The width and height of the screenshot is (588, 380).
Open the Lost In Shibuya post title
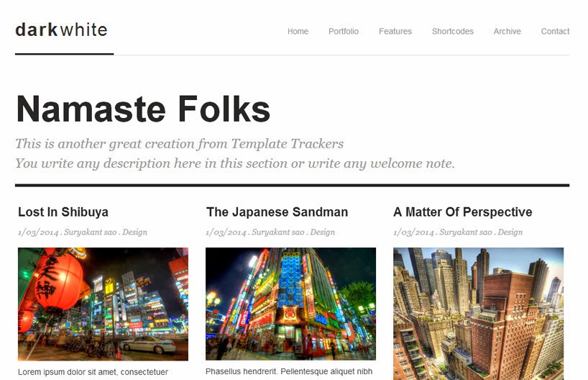click(63, 212)
